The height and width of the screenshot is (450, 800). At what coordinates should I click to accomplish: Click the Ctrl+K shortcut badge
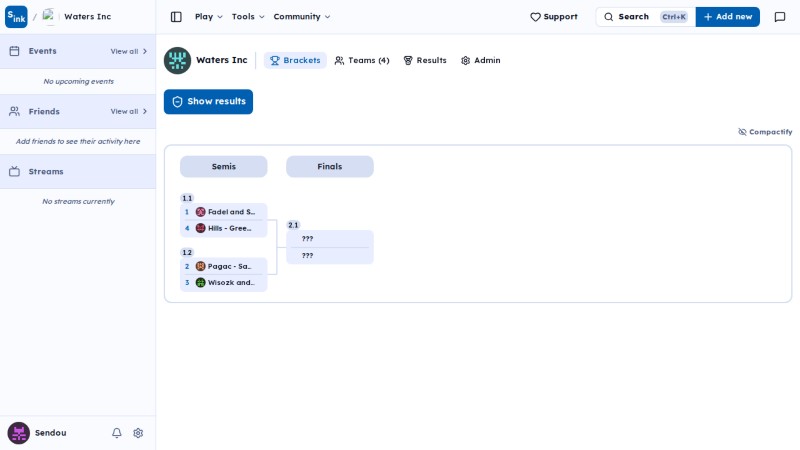(x=674, y=17)
